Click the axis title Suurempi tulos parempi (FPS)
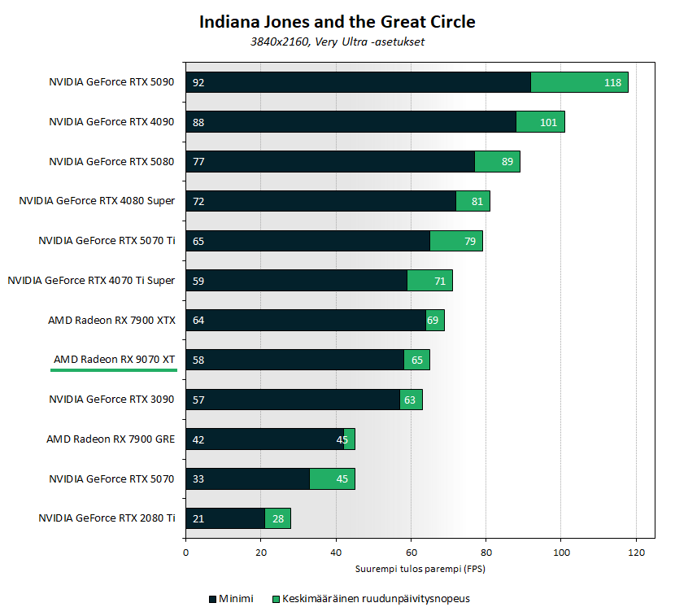675x616 pixels. pos(420,569)
